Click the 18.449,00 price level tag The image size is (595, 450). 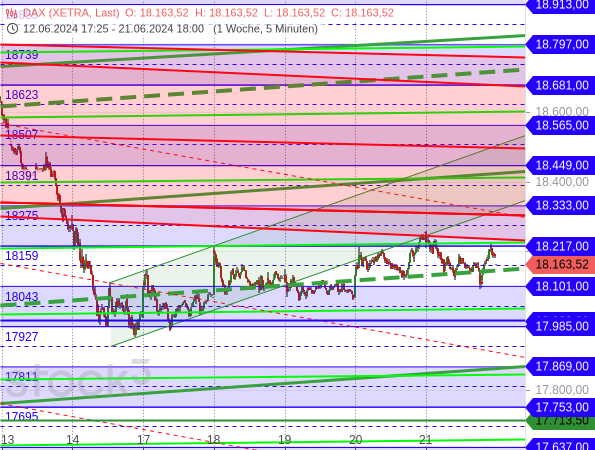tap(560, 165)
